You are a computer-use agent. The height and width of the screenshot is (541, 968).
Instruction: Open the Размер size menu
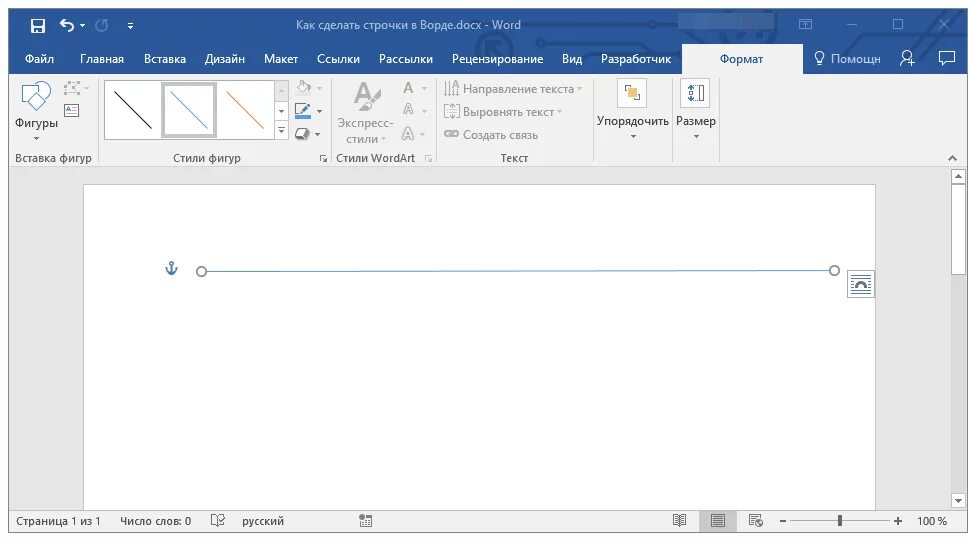(x=696, y=110)
